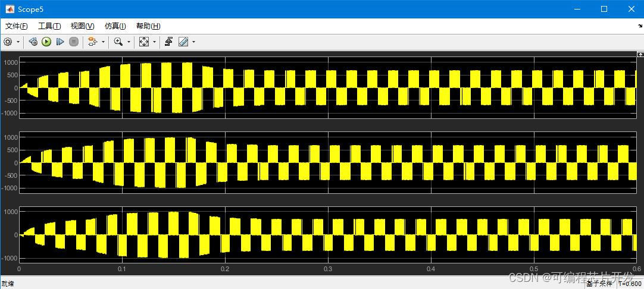
Task: Click the Step Back button
Action: [x=33, y=42]
